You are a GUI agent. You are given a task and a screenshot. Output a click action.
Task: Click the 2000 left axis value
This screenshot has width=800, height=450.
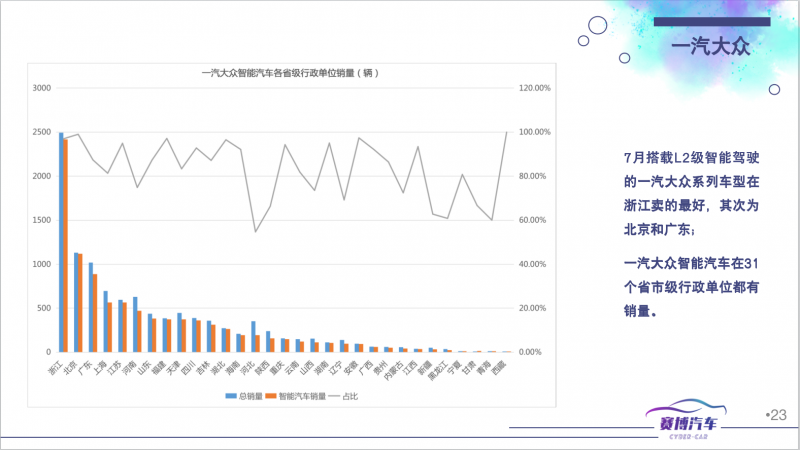(x=42, y=176)
